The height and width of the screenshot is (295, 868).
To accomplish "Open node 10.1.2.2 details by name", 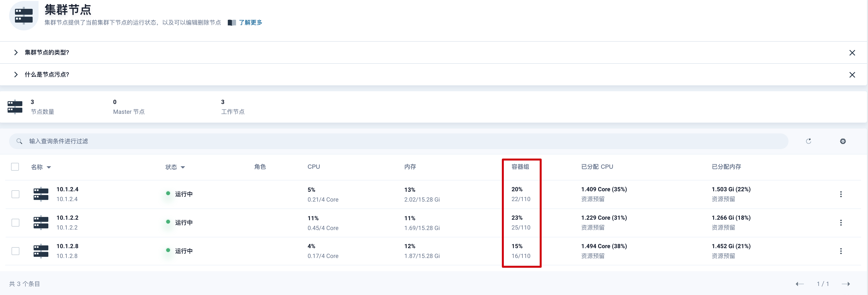I will [67, 218].
